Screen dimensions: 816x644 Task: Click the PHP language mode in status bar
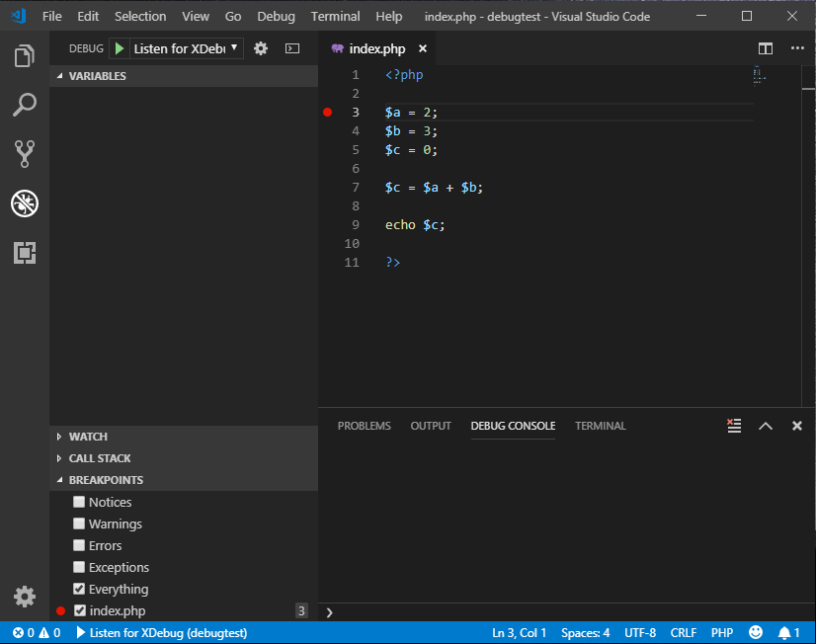pyautogui.click(x=721, y=632)
